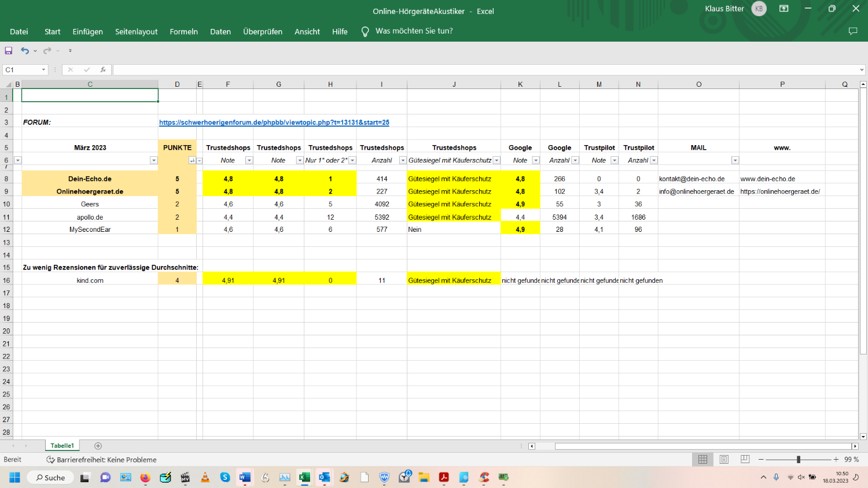
Task: Click the Undo arrow icon
Action: (24, 51)
